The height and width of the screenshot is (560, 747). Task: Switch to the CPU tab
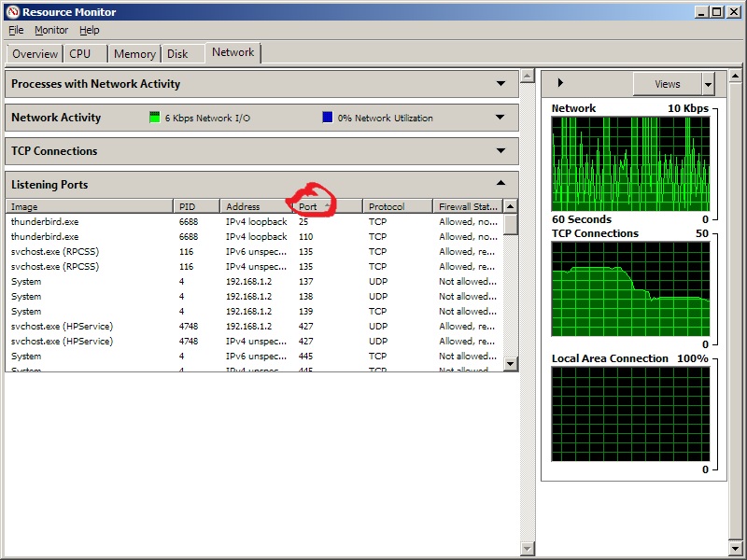[82, 53]
